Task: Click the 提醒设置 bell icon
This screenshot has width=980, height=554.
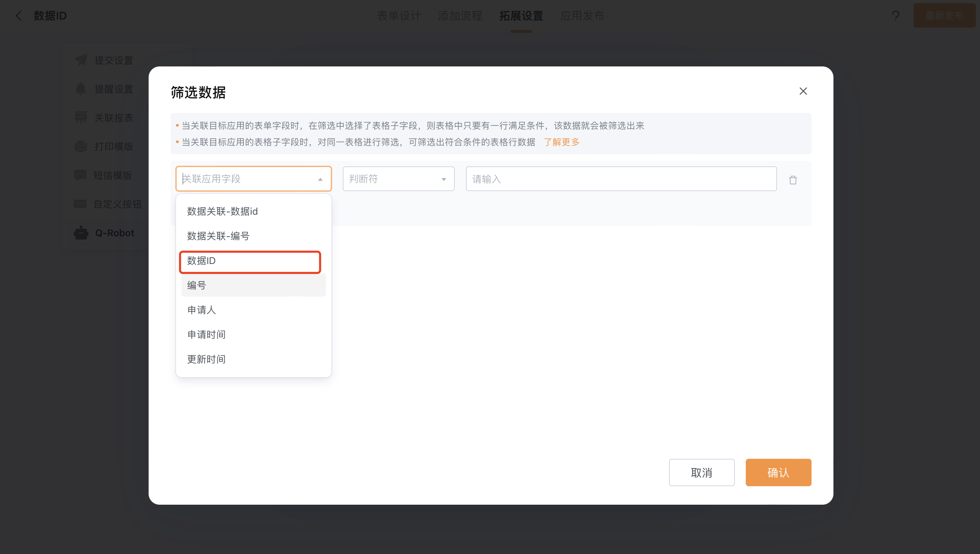Action: pyautogui.click(x=81, y=89)
